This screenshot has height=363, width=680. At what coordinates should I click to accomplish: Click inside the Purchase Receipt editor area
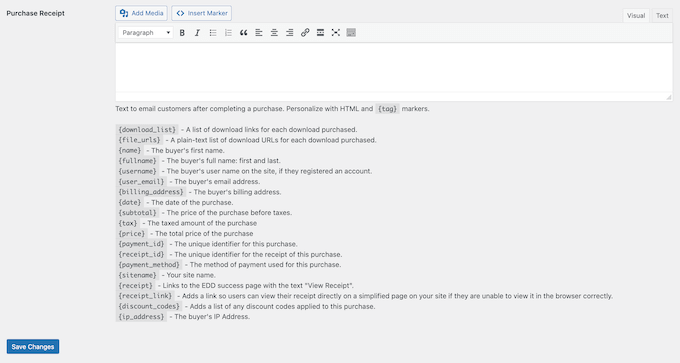(x=394, y=68)
